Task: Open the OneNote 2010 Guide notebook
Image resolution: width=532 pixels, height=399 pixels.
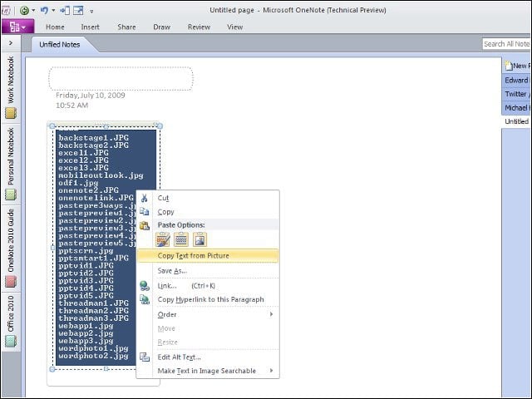Action: 11,248
